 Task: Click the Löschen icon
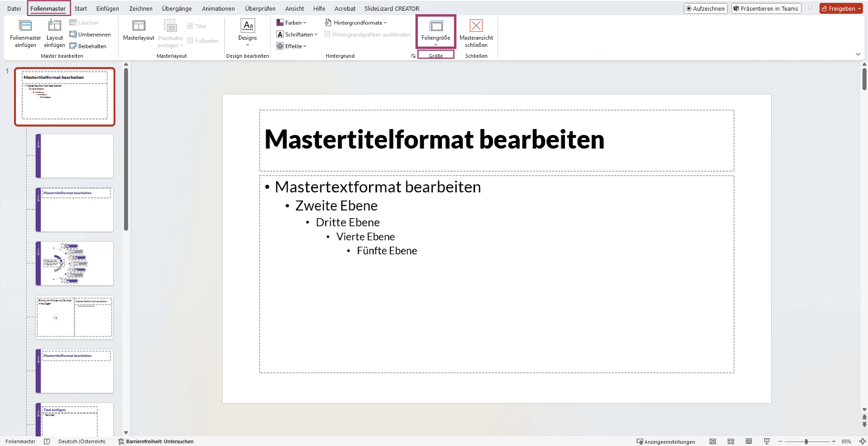73,23
